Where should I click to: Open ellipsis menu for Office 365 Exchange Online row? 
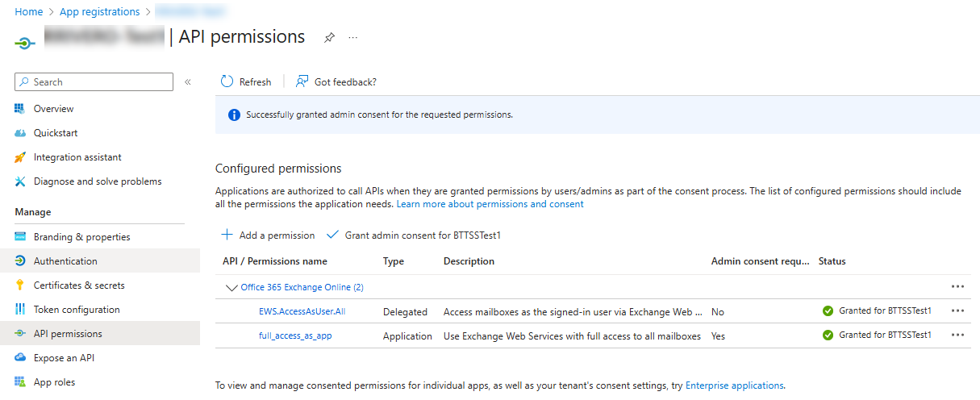957,286
